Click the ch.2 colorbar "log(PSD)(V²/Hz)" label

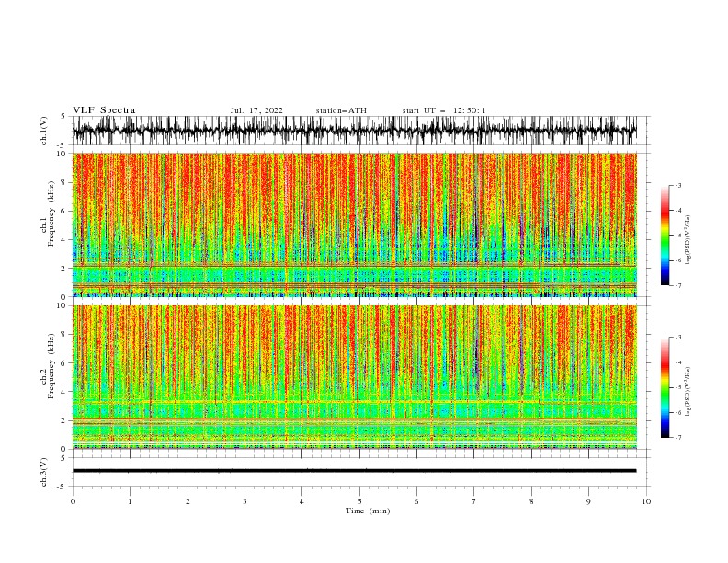(688, 392)
